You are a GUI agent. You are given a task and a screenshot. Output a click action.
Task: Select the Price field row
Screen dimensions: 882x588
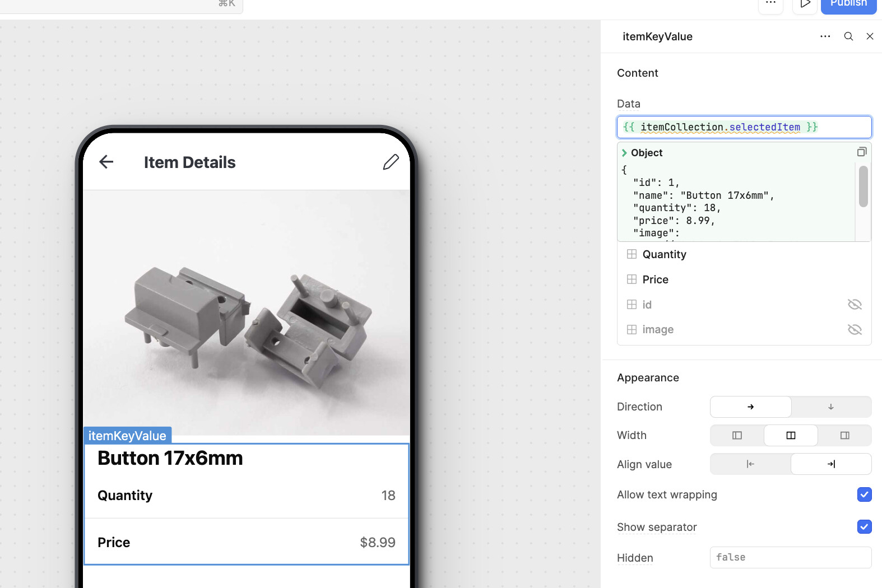744,279
